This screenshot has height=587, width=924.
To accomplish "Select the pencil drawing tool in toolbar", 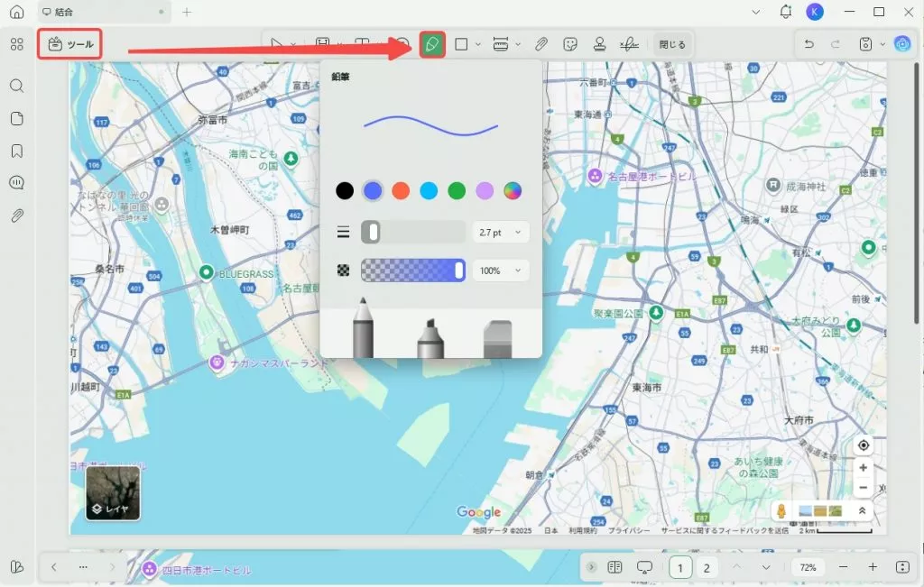I will click(432, 44).
